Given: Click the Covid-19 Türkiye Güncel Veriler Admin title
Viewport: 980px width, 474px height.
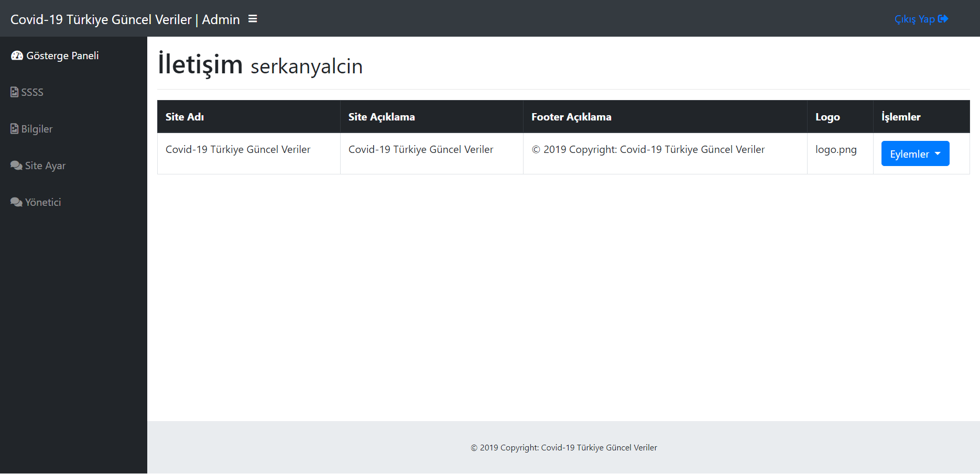Looking at the screenshot, I should point(125,19).
